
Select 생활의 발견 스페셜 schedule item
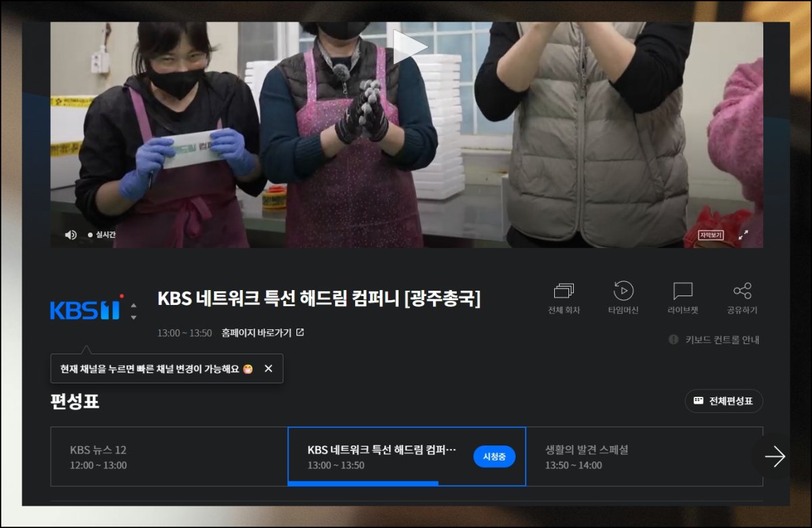coord(644,456)
